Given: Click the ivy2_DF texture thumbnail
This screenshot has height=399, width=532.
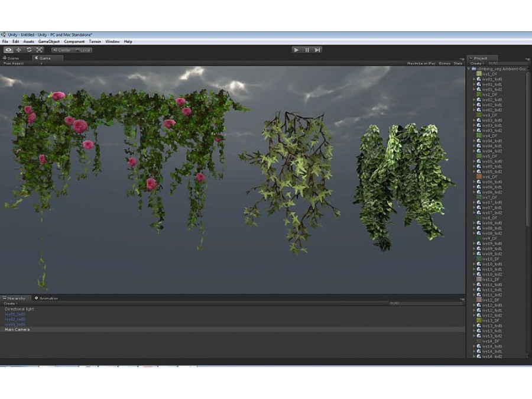Looking at the screenshot, I should point(479,95).
